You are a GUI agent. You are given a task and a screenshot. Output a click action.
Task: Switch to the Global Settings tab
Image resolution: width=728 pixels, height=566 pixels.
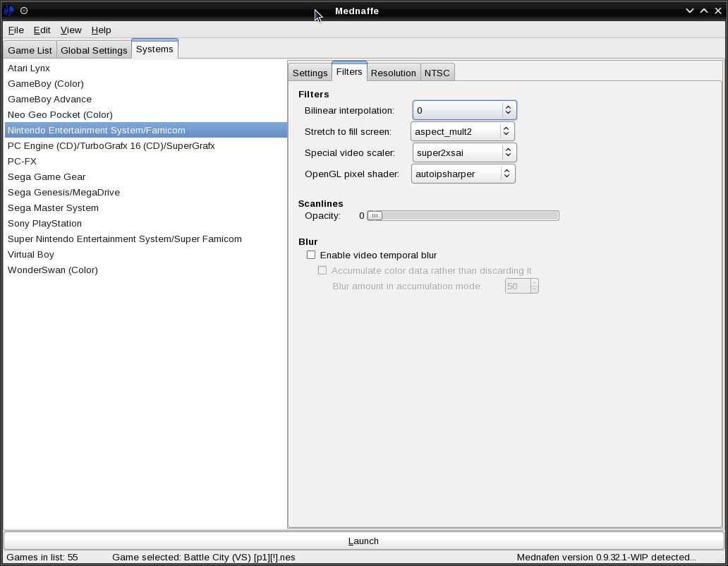(94, 50)
